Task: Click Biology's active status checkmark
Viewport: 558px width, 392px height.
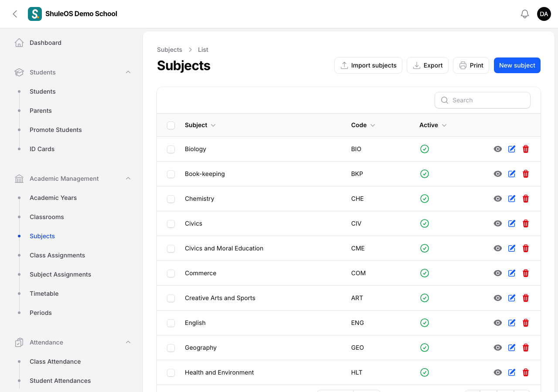Action: [x=425, y=149]
